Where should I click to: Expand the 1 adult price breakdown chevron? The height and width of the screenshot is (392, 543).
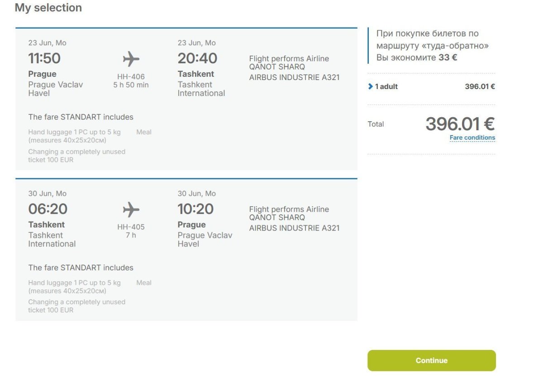pos(371,86)
